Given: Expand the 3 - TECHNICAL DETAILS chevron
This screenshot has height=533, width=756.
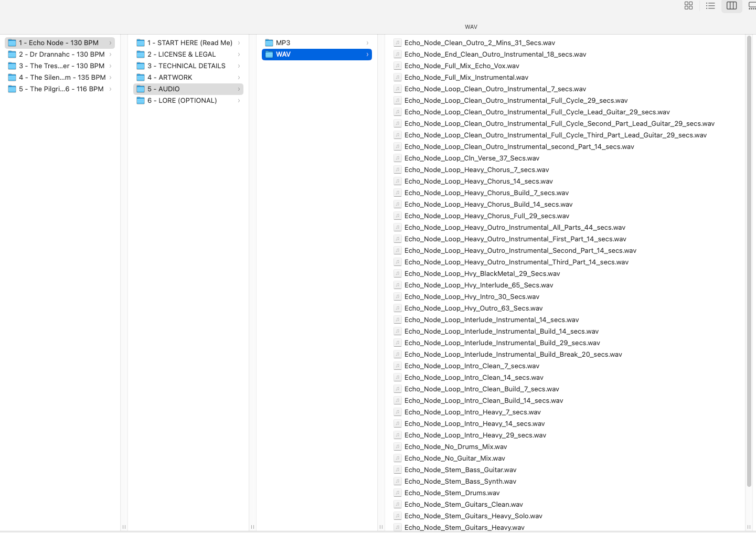Looking at the screenshot, I should tap(239, 66).
